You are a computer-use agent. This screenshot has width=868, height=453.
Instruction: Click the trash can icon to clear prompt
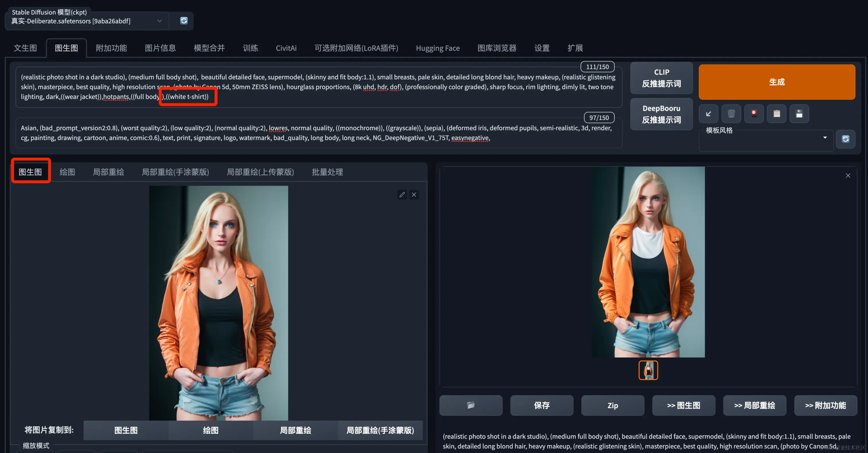731,114
